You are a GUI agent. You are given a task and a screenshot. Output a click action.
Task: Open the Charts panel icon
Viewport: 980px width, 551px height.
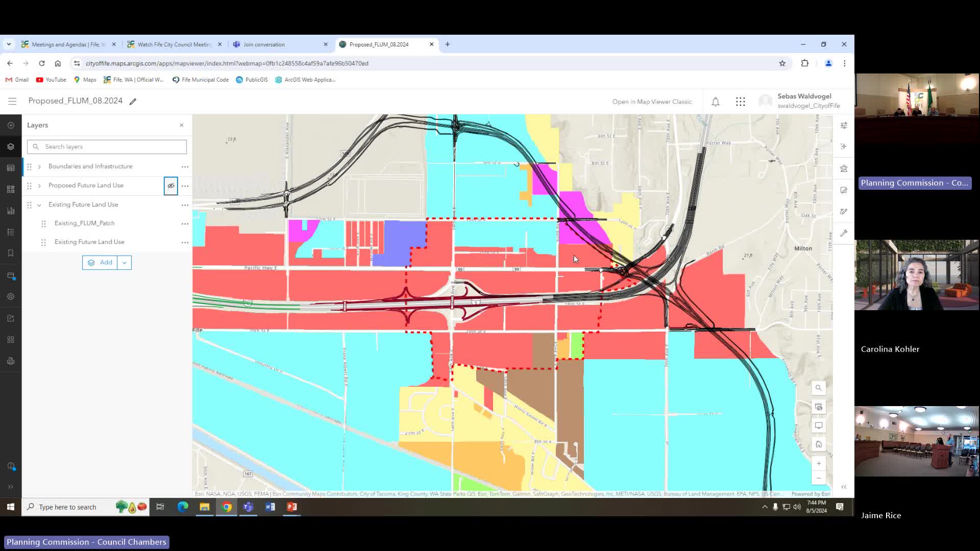(11, 210)
